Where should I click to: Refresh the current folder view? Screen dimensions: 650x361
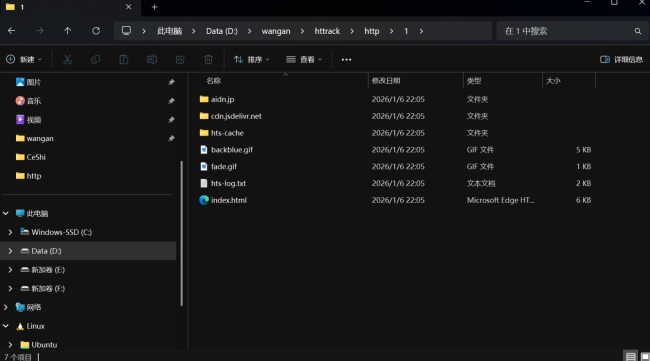pos(96,31)
